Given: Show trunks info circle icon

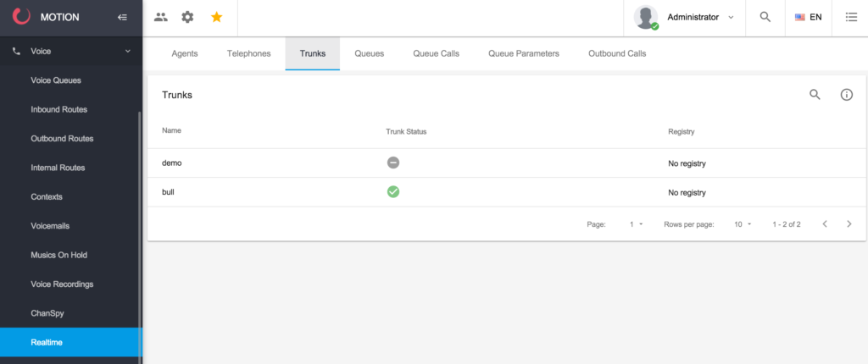Looking at the screenshot, I should click(847, 95).
